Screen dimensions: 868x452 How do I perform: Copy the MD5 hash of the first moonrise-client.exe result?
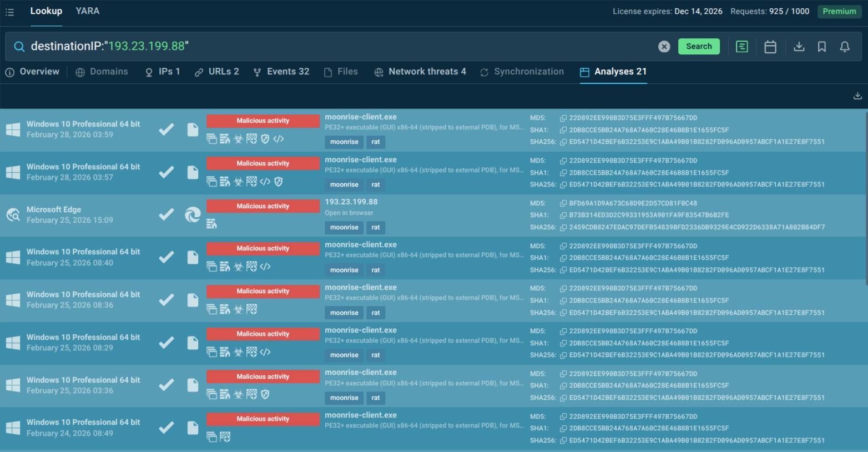pos(562,118)
